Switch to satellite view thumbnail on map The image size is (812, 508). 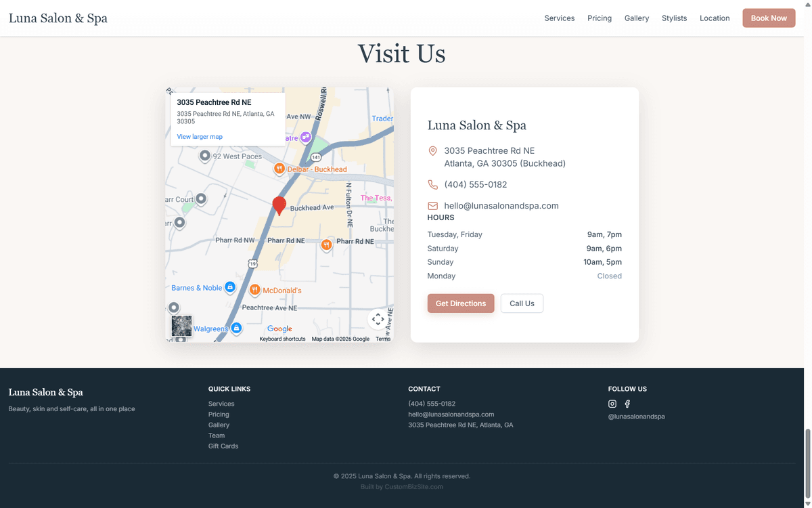click(181, 326)
